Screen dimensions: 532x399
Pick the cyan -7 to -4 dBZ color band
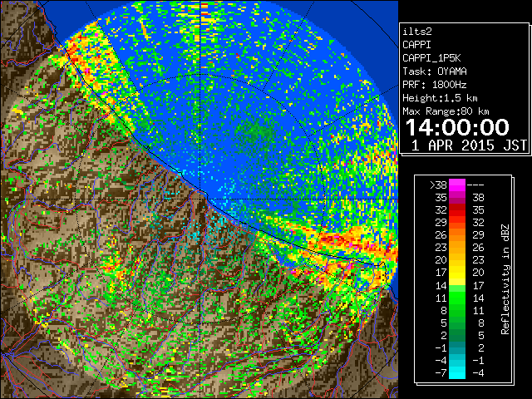click(457, 373)
